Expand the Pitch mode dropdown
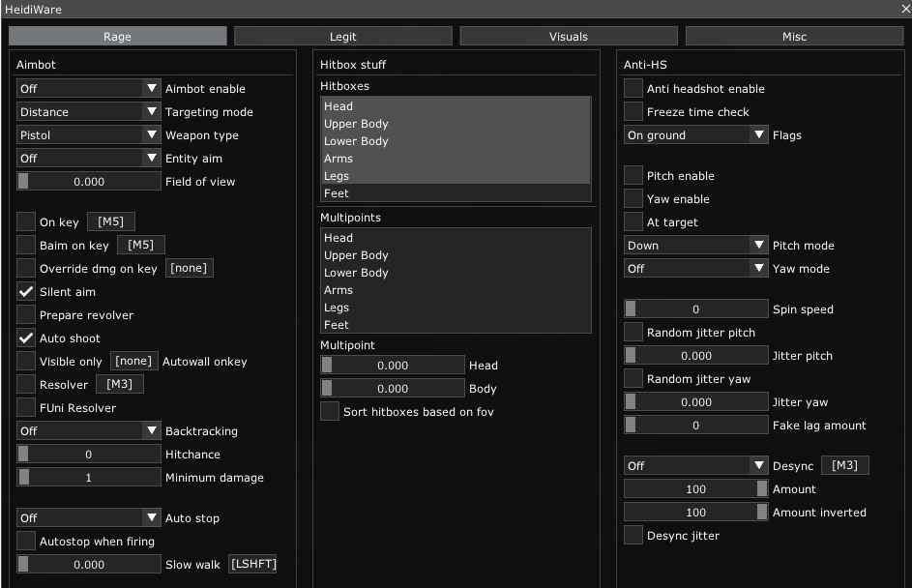The image size is (912, 588). point(695,245)
